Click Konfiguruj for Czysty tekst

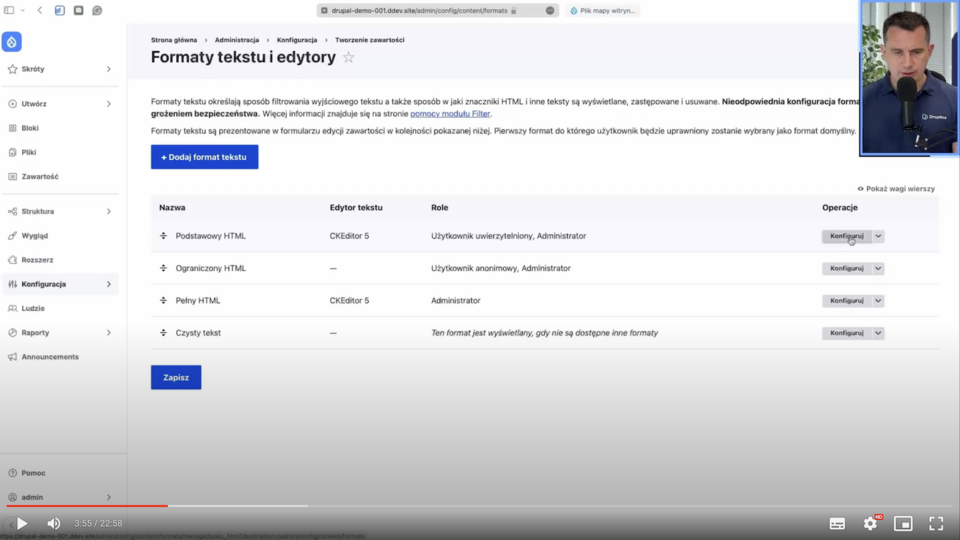pos(847,333)
